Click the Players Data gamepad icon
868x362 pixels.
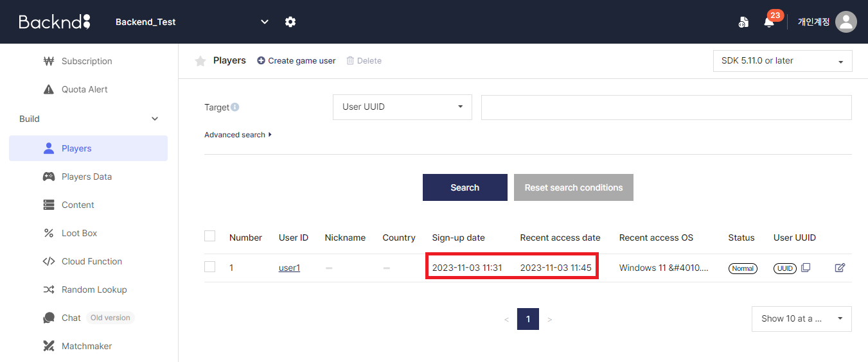pos(49,177)
